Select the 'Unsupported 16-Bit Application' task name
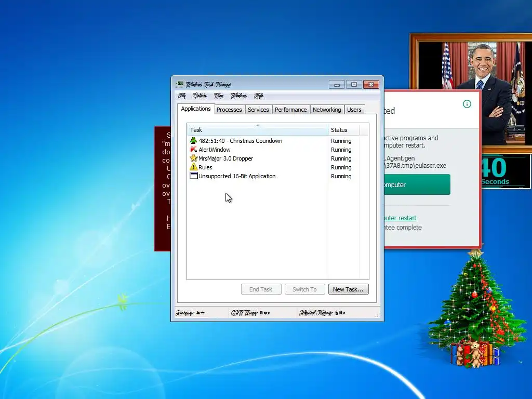 click(x=237, y=176)
